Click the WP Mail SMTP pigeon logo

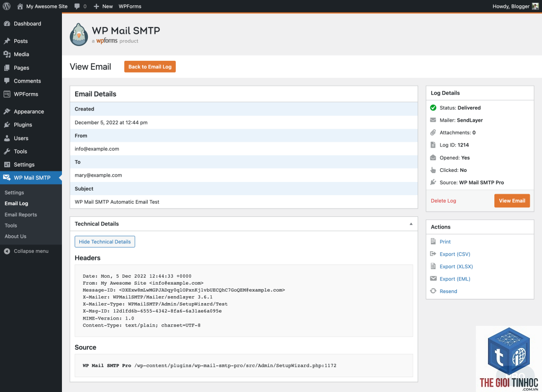point(79,34)
